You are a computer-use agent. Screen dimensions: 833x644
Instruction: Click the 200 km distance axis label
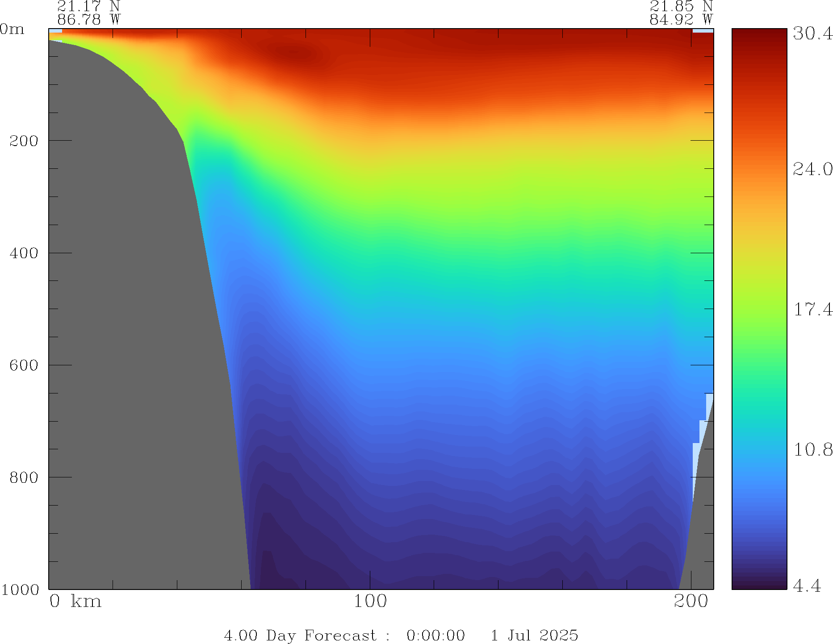click(x=691, y=602)
